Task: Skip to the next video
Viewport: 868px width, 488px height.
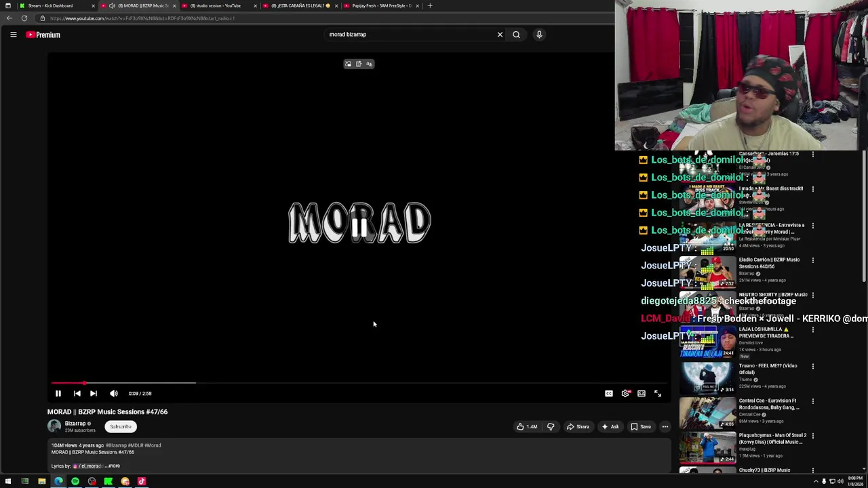Action: pyautogui.click(x=94, y=393)
